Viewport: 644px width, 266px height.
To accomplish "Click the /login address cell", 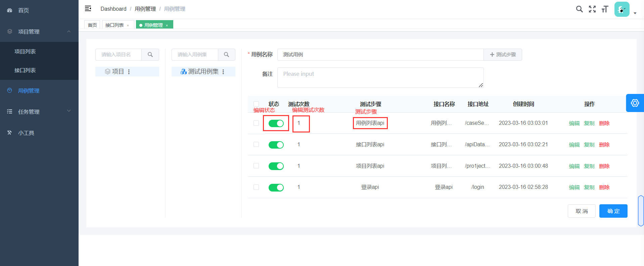I will (x=478, y=187).
